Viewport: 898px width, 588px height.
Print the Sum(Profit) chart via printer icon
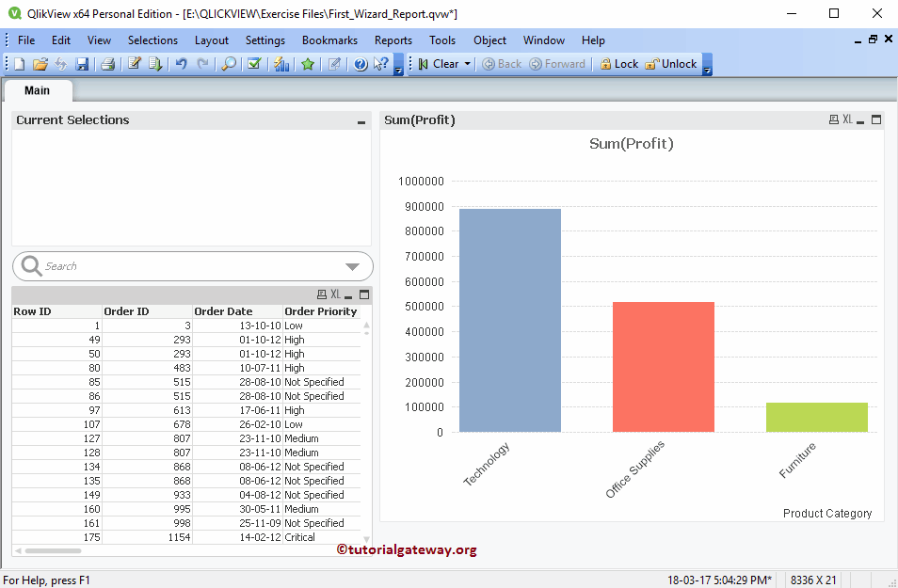[833, 119]
